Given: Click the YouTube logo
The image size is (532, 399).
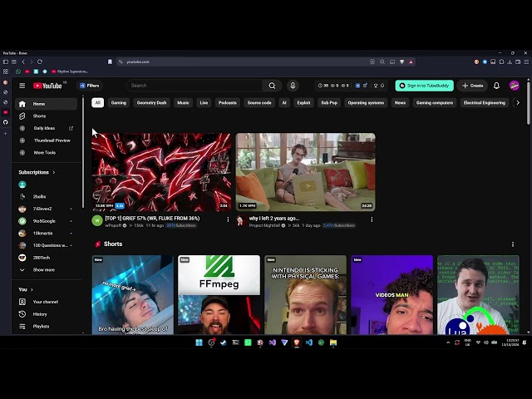Looking at the screenshot, I should (x=47, y=86).
